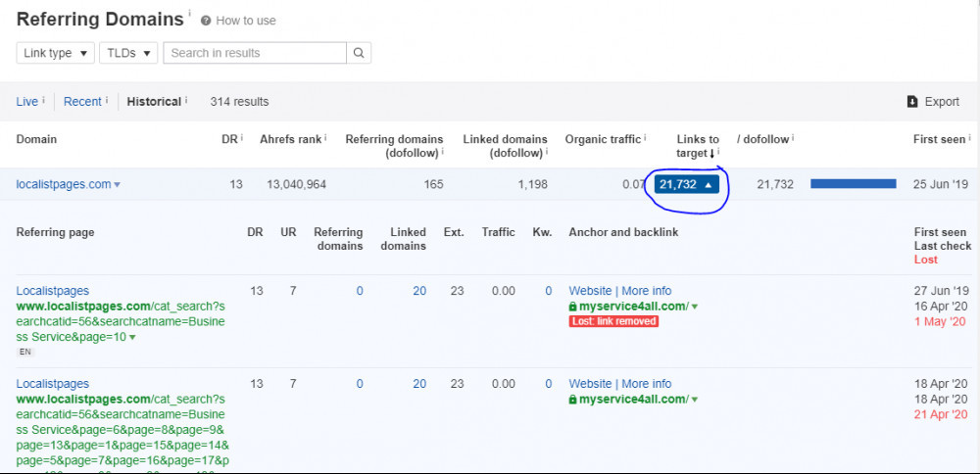This screenshot has height=474, width=980.
Task: Sort by Linked domains (dofollow) header
Action: tap(505, 146)
